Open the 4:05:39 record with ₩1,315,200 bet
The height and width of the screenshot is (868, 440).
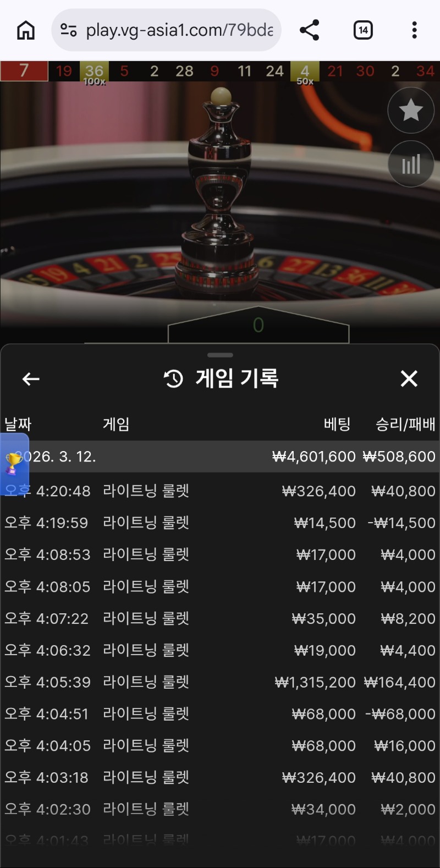(220, 682)
